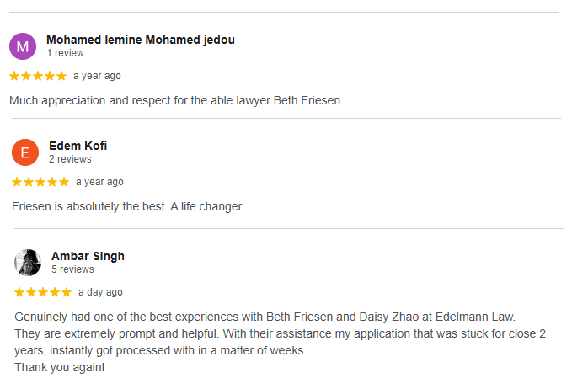
Task: Click "a year ago" on Mohamed's review
Action: click(97, 76)
